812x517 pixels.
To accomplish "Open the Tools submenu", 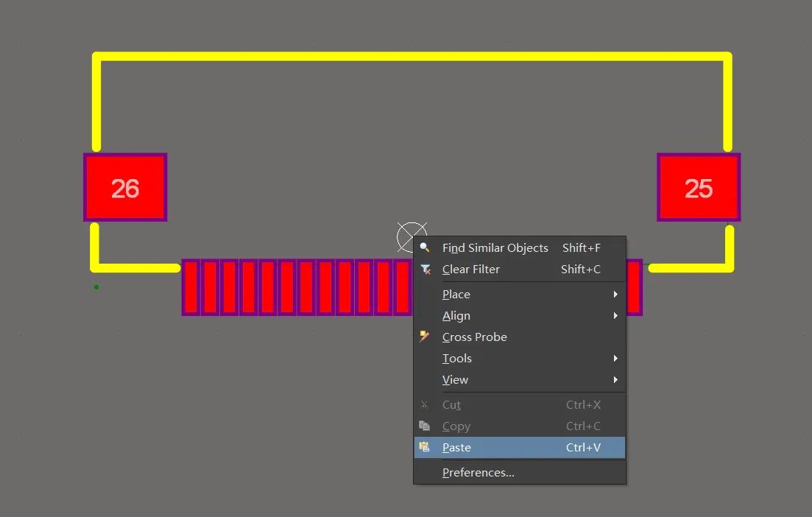I will coord(520,359).
